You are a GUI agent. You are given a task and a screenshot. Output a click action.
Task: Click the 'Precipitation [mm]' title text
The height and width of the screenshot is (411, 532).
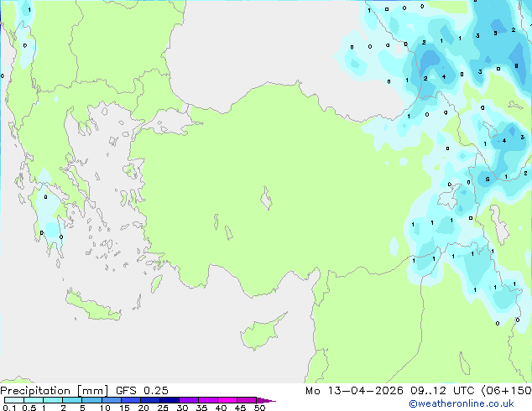coord(55,391)
